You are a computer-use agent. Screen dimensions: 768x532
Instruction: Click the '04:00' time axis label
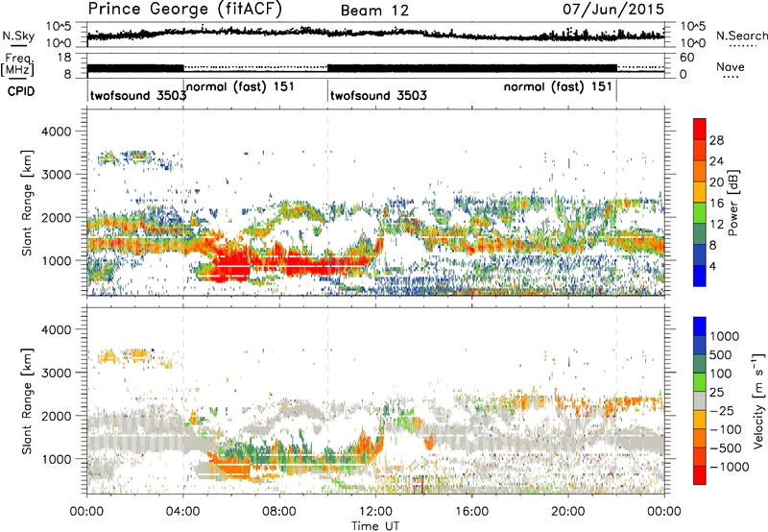pyautogui.click(x=183, y=512)
